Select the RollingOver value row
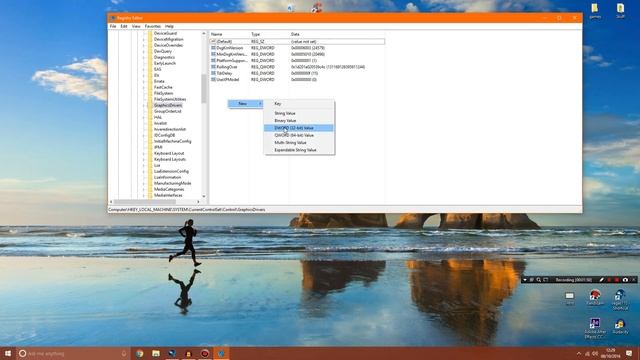Image resolution: width=640 pixels, height=360 pixels. pyautogui.click(x=288, y=67)
